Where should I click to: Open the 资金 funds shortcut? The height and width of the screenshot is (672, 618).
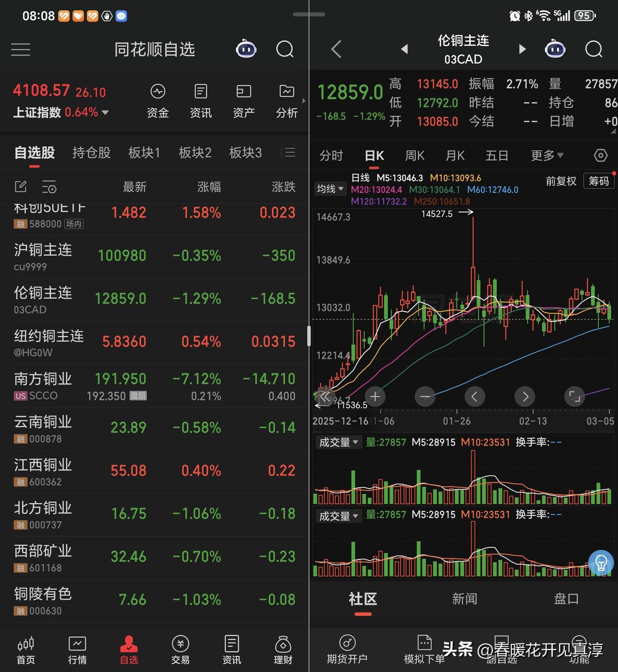(x=158, y=101)
